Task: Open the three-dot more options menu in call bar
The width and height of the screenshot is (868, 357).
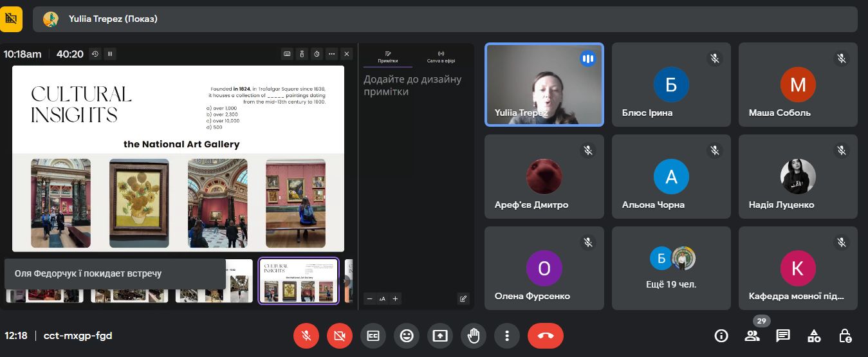Action: pyautogui.click(x=507, y=335)
